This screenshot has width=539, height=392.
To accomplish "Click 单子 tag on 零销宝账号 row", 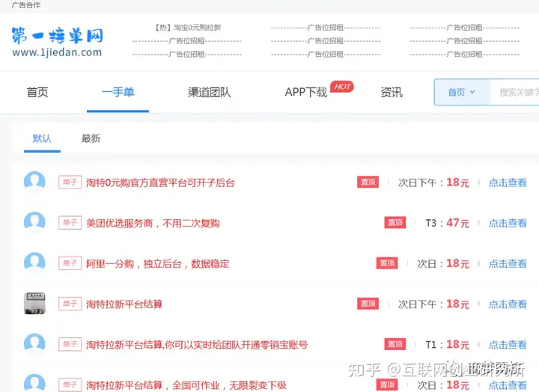I will click(70, 344).
